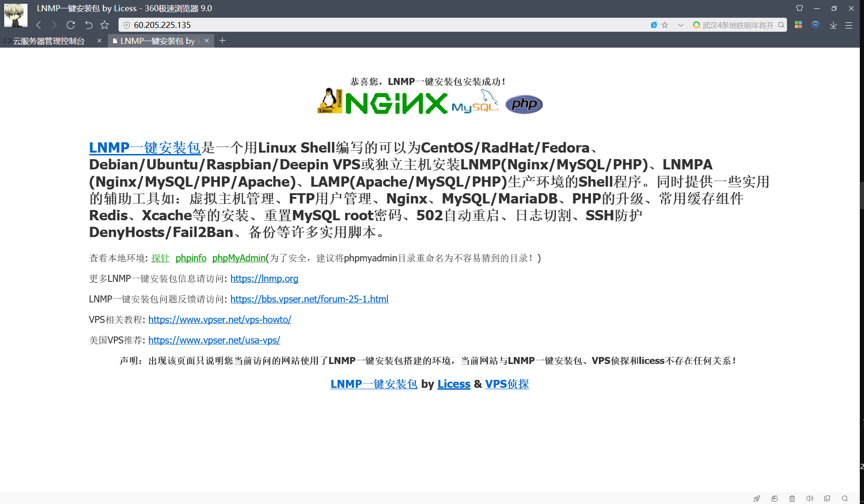Click the rocket accelerator icon in status bar
The height and width of the screenshot is (504, 864).
click(x=757, y=498)
